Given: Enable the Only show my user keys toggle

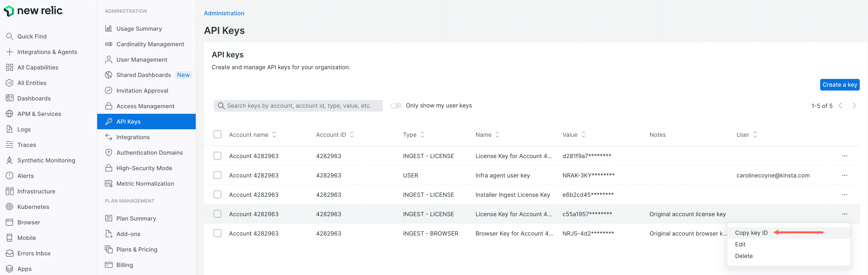Looking at the screenshot, I should [x=396, y=105].
